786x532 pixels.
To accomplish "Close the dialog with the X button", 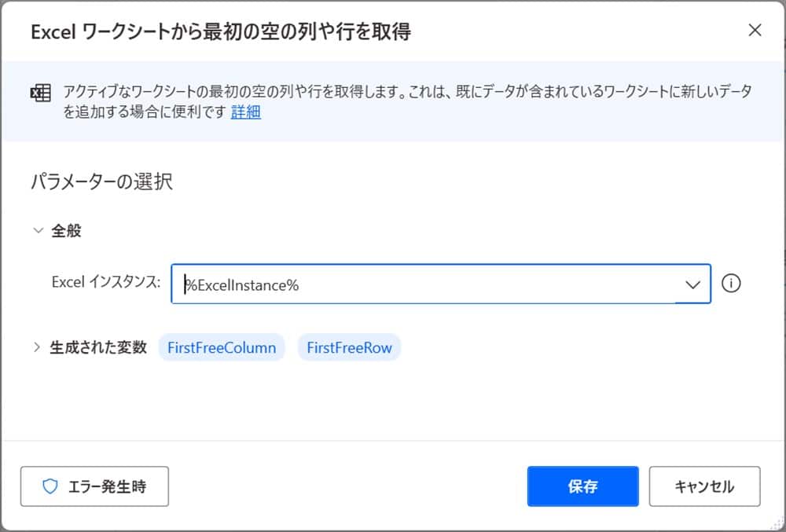I will tap(755, 31).
